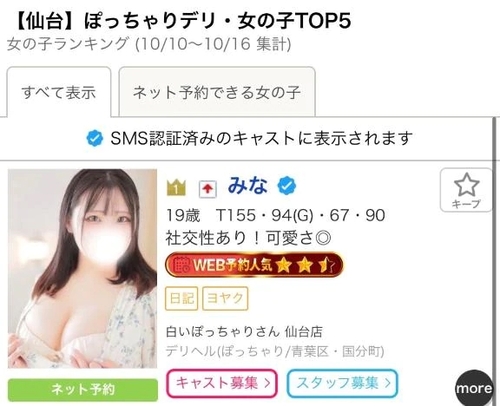Click the blue SMS認証済み check badge in the notice
The height and width of the screenshot is (406, 500).
tap(95, 138)
